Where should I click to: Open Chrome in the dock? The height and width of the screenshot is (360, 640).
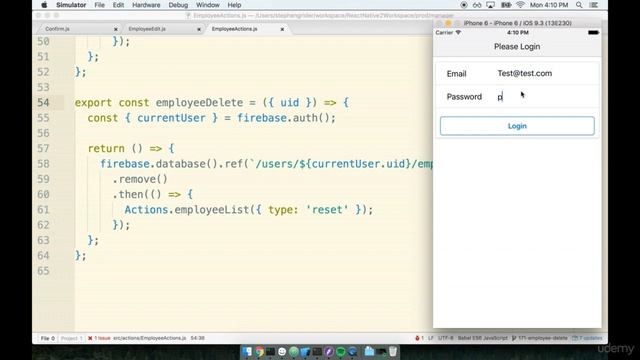click(x=259, y=351)
